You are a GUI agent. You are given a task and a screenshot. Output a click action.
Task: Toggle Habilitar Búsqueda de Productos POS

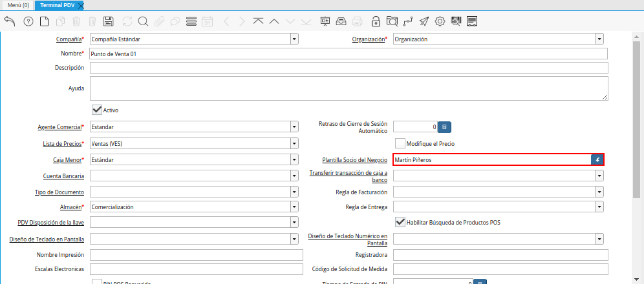point(400,222)
